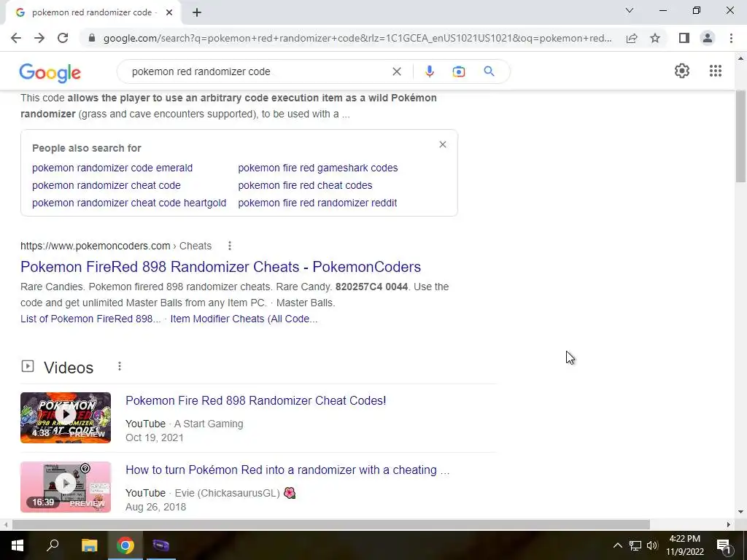747x560 pixels.
Task: Open volume control tray icon
Action: pyautogui.click(x=652, y=545)
